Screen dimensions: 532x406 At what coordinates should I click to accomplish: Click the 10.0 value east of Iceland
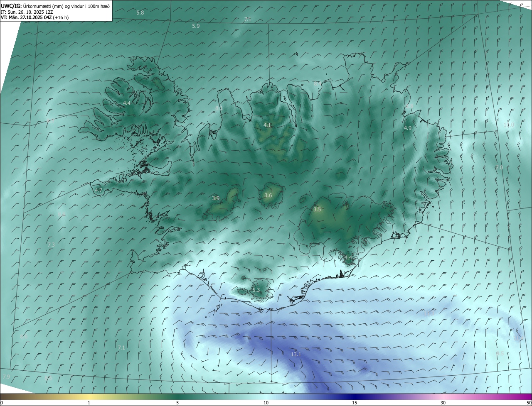[x=509, y=125]
